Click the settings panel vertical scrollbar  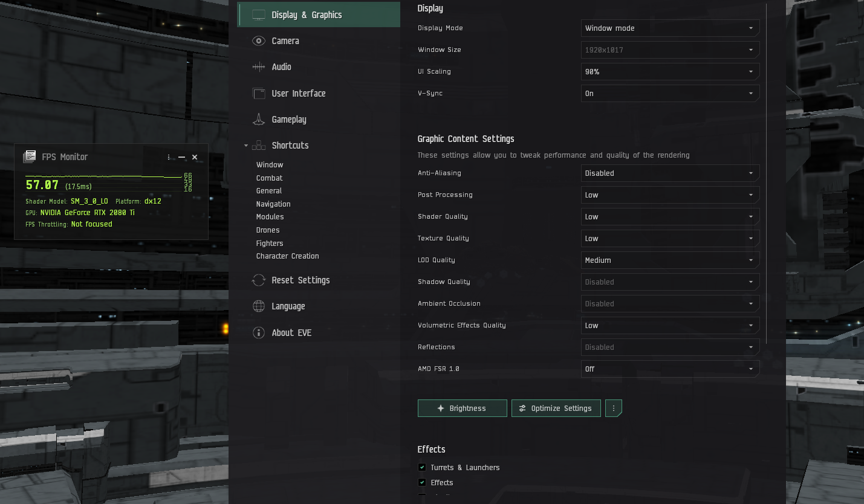pyautogui.click(x=766, y=173)
